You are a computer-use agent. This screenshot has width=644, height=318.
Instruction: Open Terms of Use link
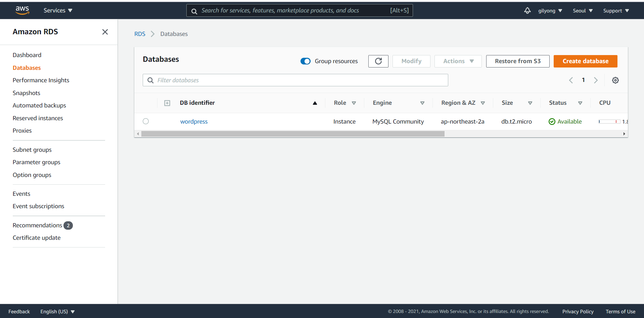620,312
